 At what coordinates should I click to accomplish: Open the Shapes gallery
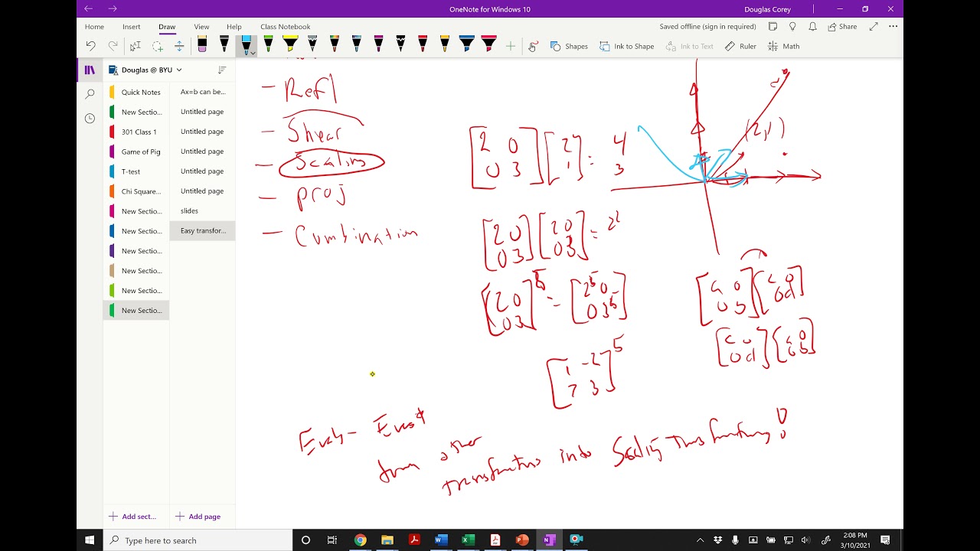tap(569, 46)
